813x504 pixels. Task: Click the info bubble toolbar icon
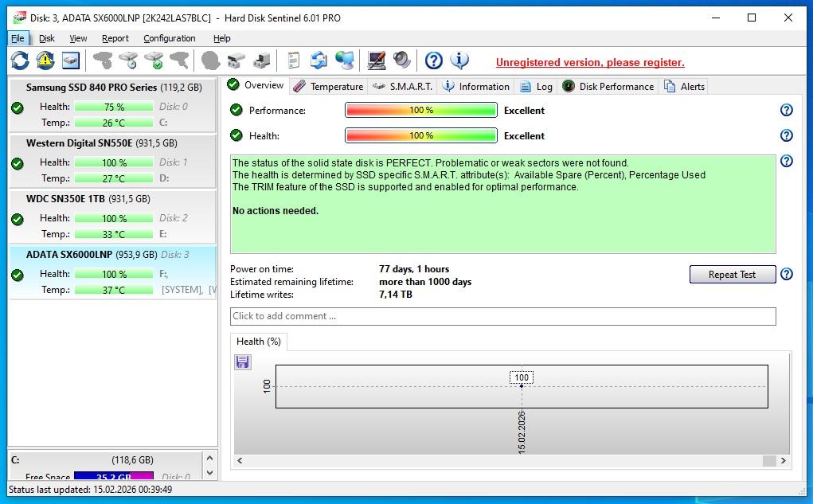click(x=459, y=61)
